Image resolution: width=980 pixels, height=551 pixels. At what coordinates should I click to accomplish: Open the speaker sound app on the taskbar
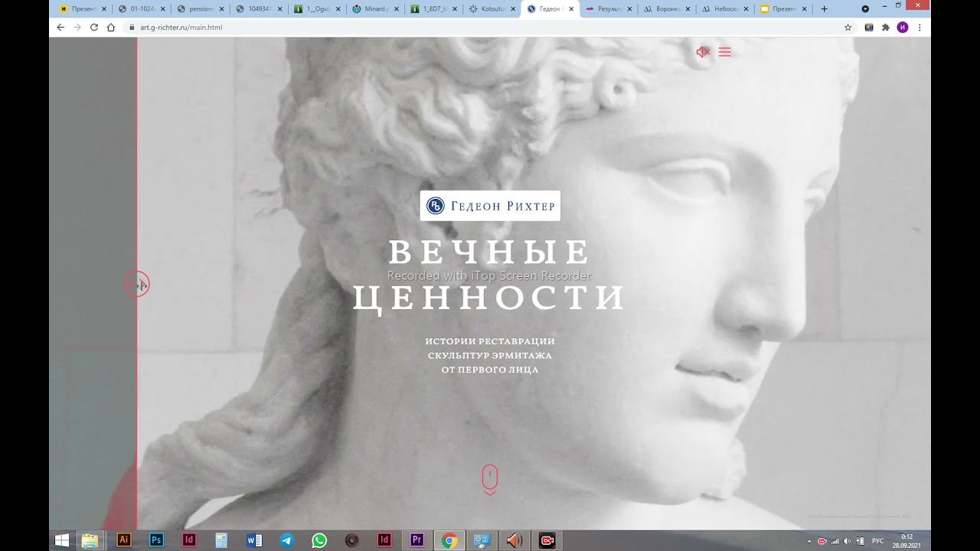(x=514, y=540)
